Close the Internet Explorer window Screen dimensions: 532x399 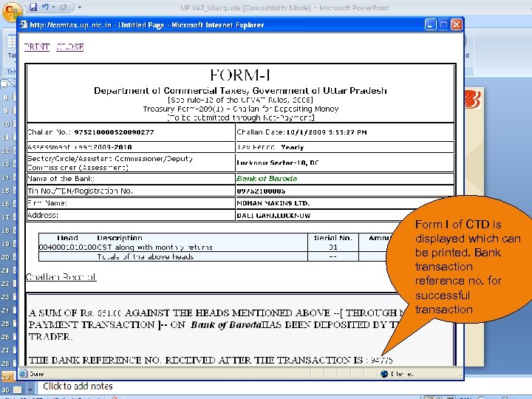point(457,25)
